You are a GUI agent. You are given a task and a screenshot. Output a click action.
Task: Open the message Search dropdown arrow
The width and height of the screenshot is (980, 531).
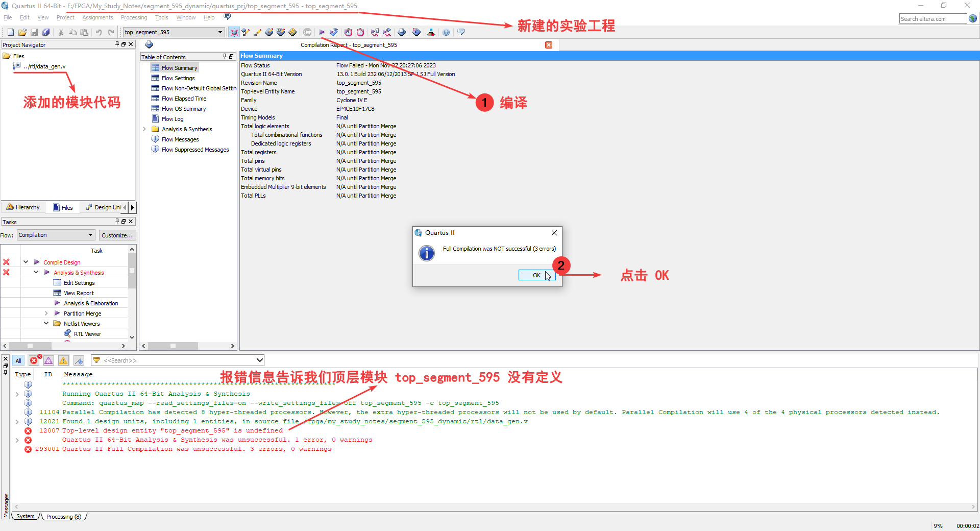259,360
